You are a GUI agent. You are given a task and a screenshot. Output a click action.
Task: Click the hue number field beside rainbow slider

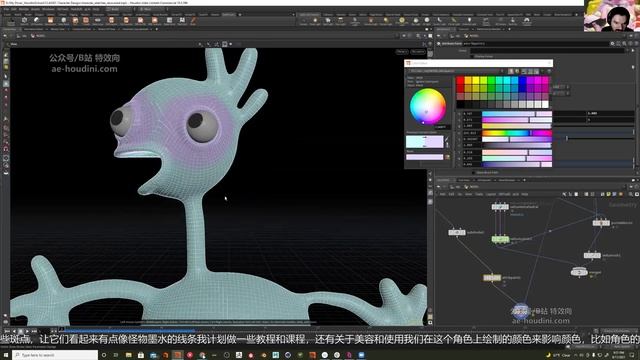point(471,133)
